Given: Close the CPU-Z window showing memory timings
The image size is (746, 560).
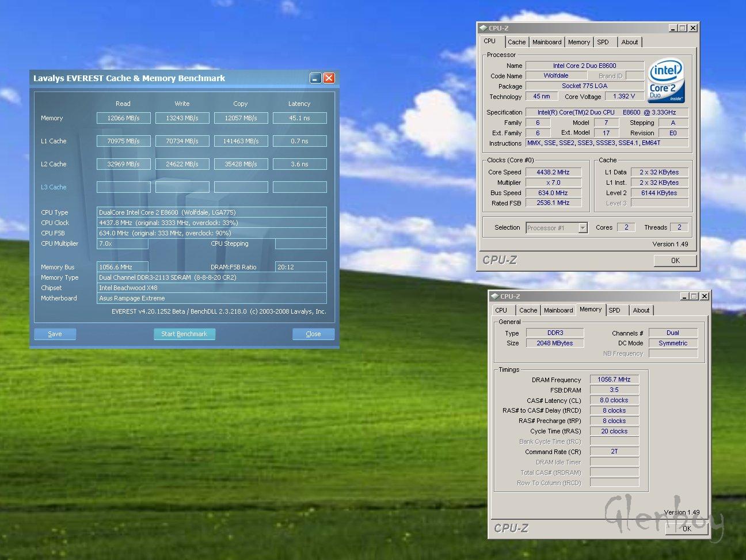Looking at the screenshot, I should [705, 296].
